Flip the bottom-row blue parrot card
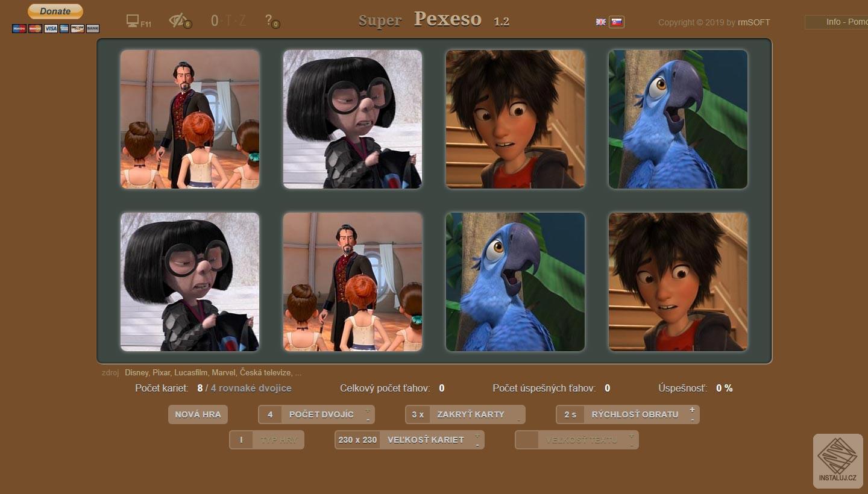Viewport: 868px width, 494px height. pos(515,282)
